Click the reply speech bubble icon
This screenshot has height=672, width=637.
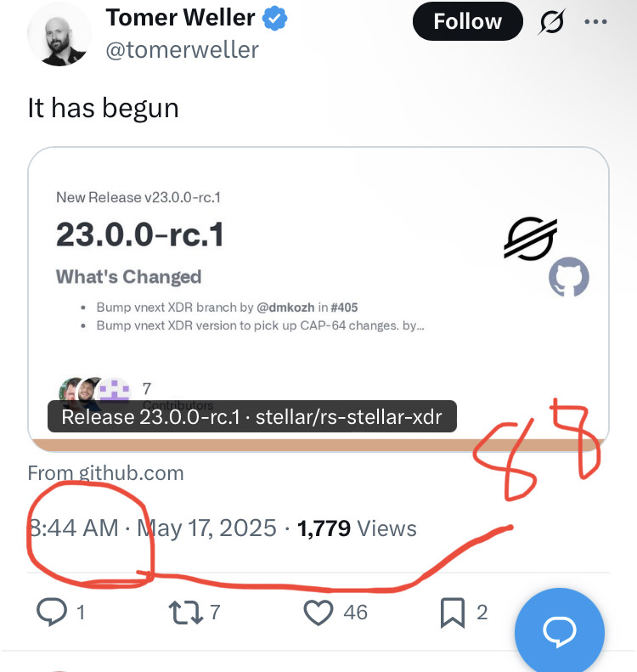coord(51,611)
